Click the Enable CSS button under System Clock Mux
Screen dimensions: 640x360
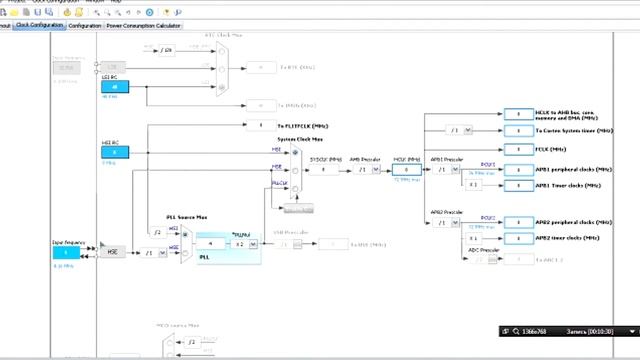[x=298, y=209]
